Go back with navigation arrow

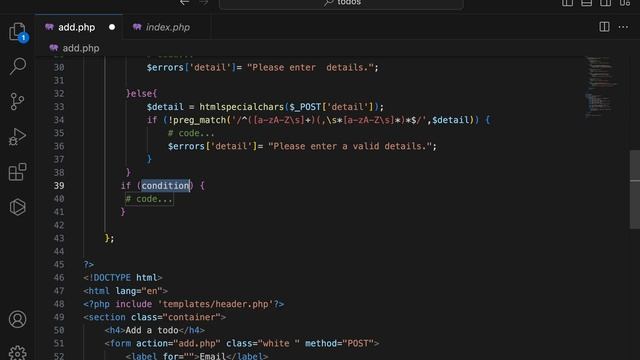(x=184, y=3)
